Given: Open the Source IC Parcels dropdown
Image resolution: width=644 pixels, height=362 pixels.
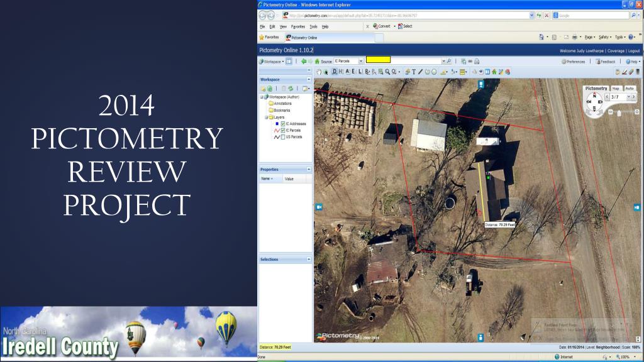Looking at the screenshot, I should (360, 61).
